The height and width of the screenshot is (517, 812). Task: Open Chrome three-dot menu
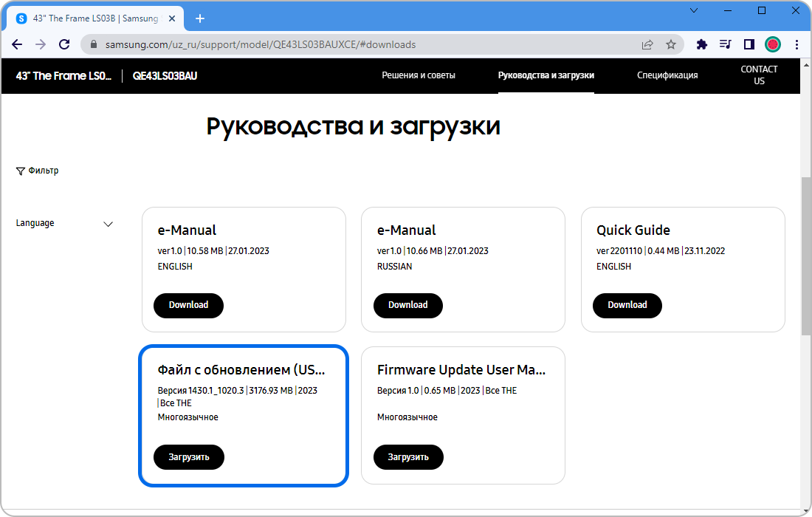[x=796, y=44]
